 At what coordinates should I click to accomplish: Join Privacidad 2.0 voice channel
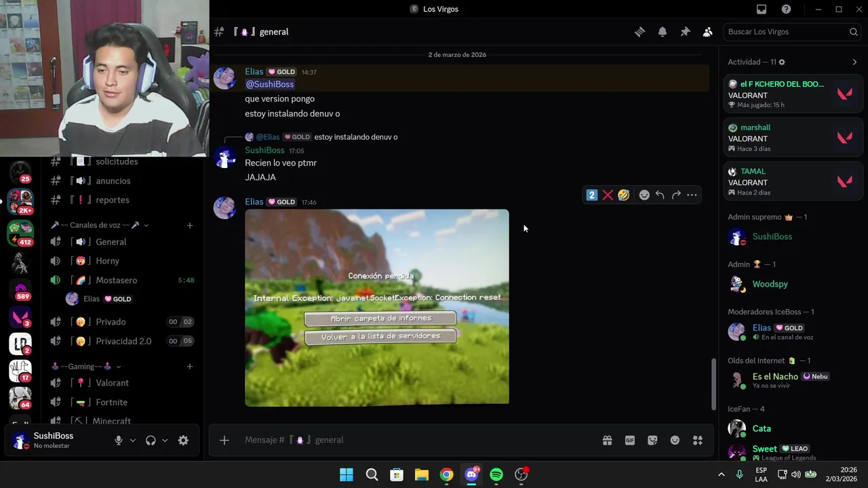pyautogui.click(x=123, y=341)
